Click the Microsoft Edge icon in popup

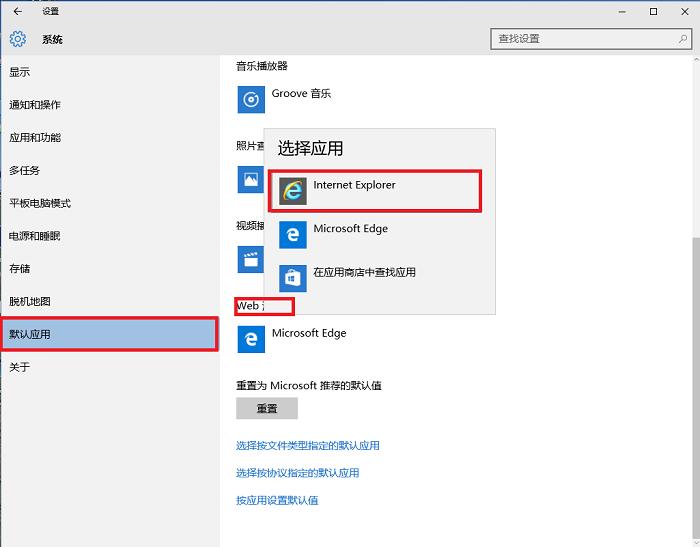click(x=293, y=234)
